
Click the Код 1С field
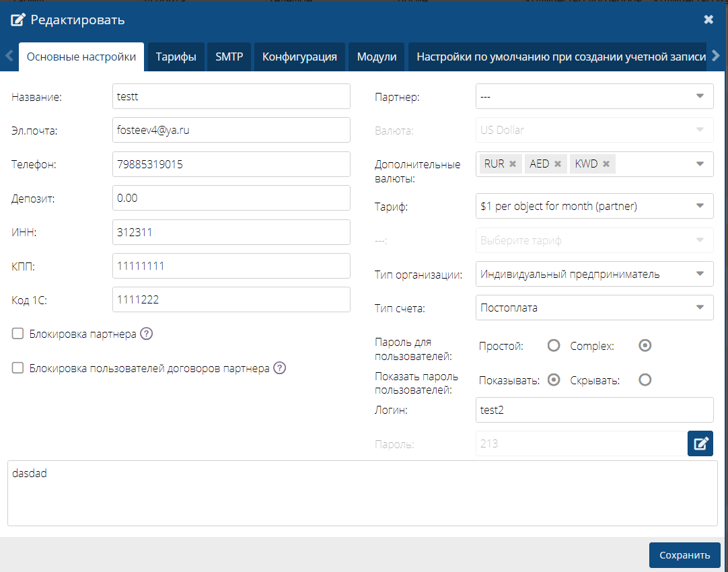tap(231, 300)
